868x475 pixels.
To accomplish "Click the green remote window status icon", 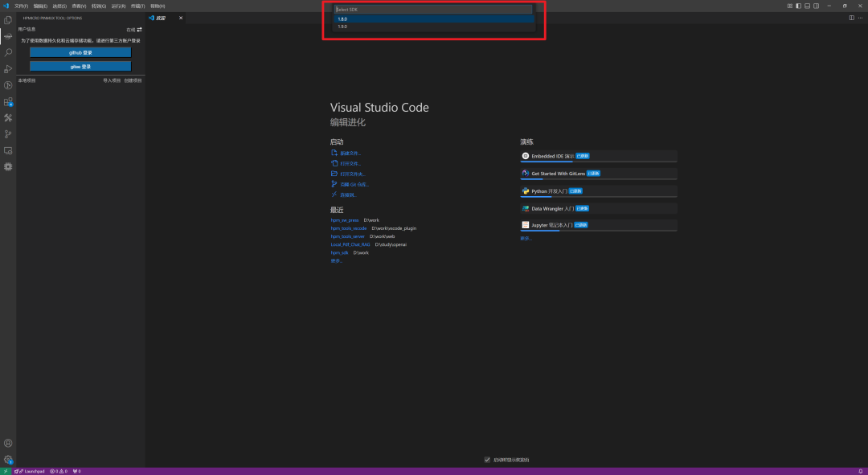I will tap(5, 471).
